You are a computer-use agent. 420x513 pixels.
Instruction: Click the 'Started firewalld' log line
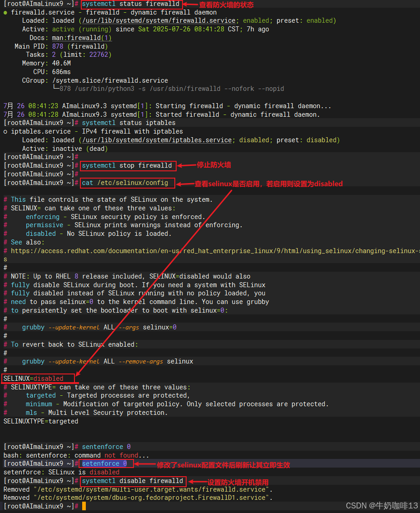(162, 115)
